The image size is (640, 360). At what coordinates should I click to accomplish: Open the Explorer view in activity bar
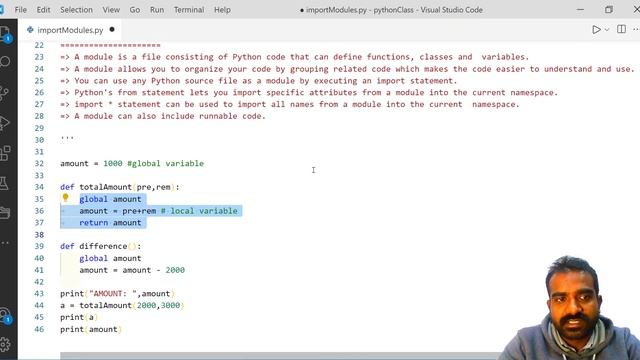(x=5, y=34)
